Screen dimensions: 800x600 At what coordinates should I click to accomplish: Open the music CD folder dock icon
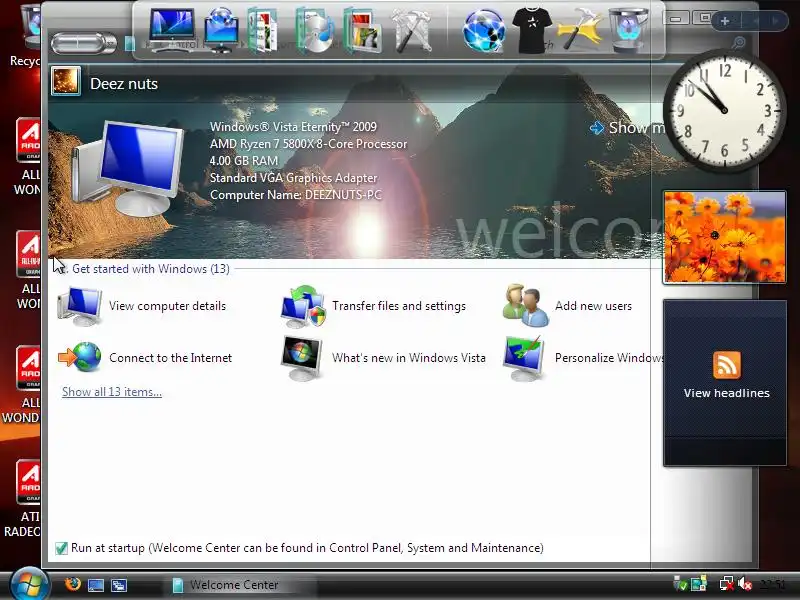[315, 30]
